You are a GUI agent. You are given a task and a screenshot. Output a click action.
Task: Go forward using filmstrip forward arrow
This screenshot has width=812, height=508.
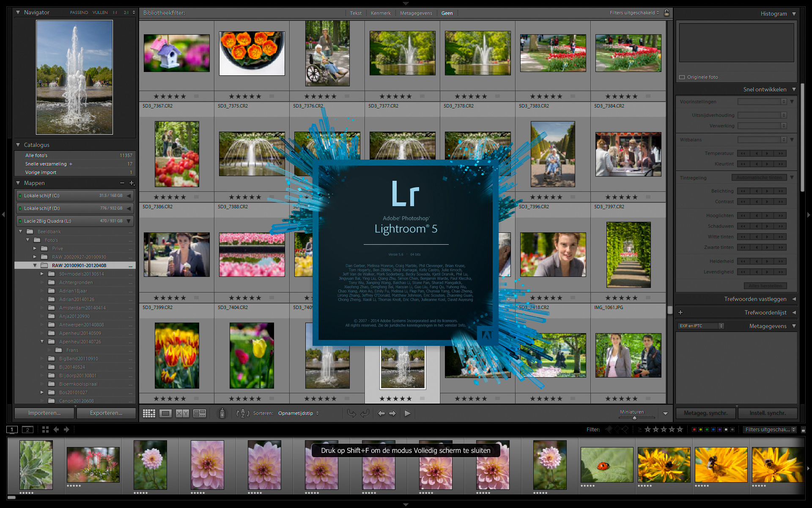[66, 429]
